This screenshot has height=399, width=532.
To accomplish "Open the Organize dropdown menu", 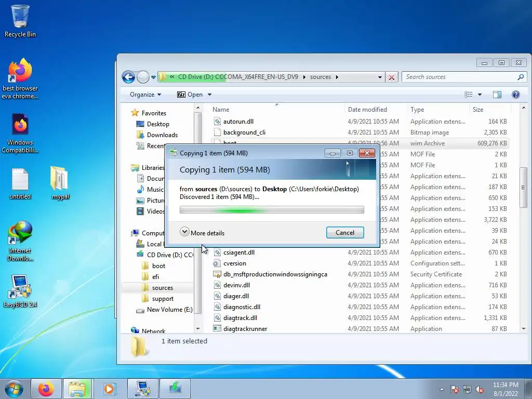I will 145,95.
